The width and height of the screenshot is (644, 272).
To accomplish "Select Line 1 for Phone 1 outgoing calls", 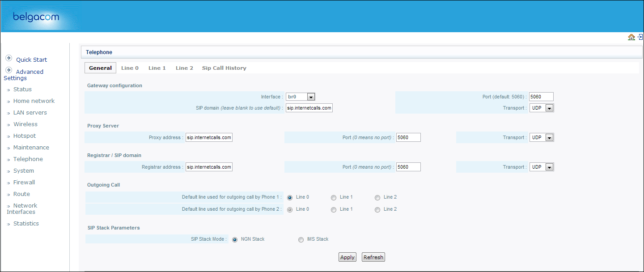I will pos(334,197).
